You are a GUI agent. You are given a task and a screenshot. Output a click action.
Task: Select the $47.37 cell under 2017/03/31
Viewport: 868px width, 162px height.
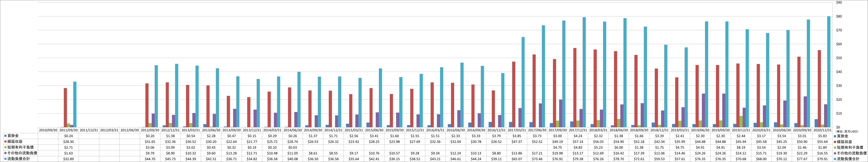[517, 142]
